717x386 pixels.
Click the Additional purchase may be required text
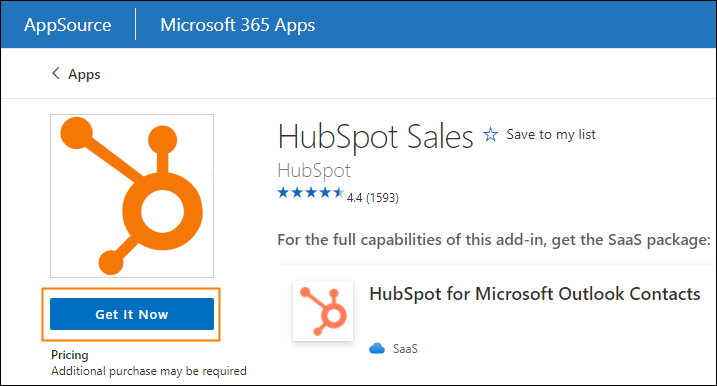tap(149, 370)
